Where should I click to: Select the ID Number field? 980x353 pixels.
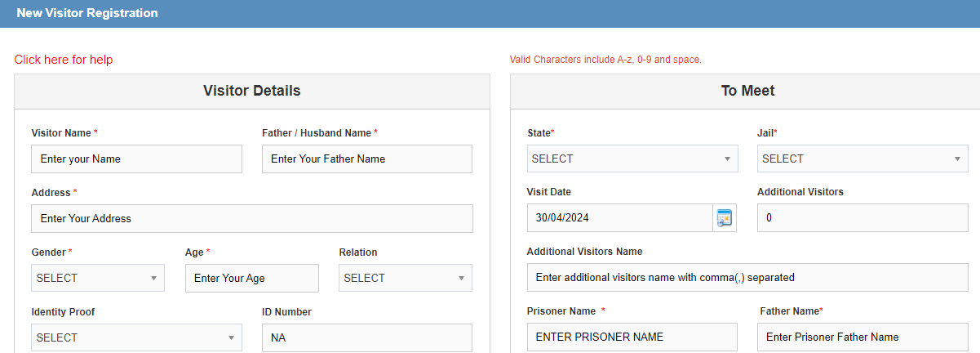click(367, 337)
